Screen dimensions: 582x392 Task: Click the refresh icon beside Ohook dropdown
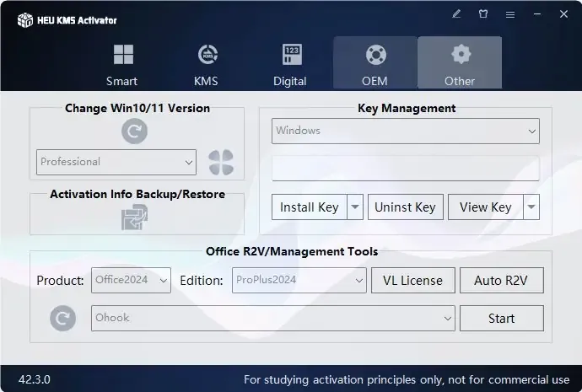[x=62, y=318]
